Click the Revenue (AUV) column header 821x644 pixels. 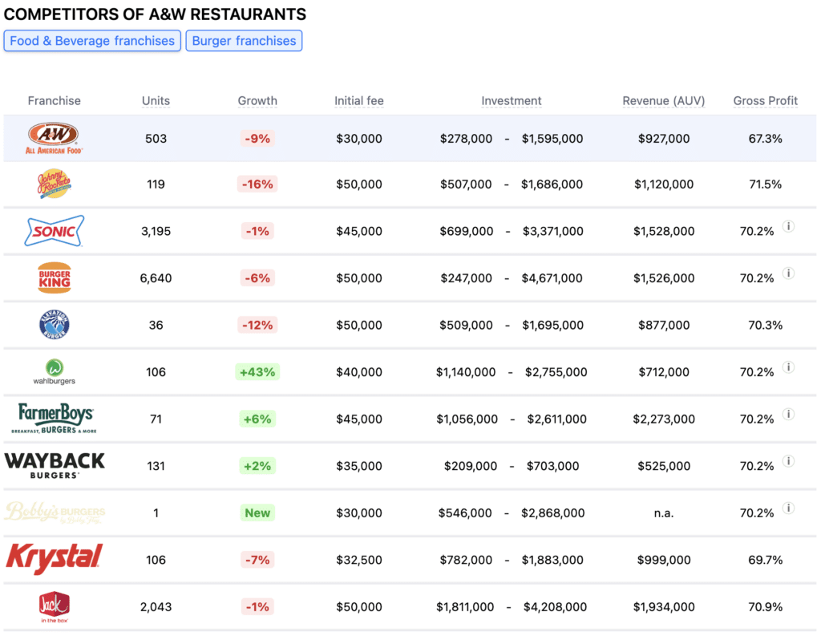point(663,100)
